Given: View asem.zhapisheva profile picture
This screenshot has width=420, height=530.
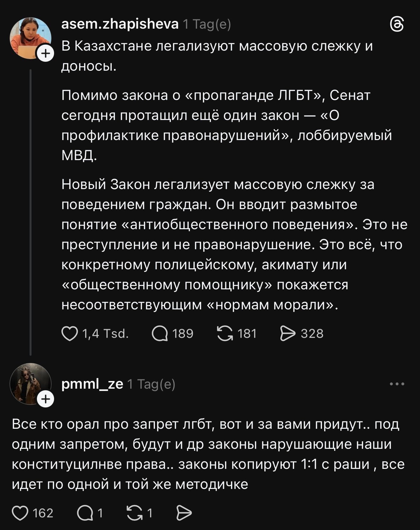Looking at the screenshot, I should tap(30, 38).
